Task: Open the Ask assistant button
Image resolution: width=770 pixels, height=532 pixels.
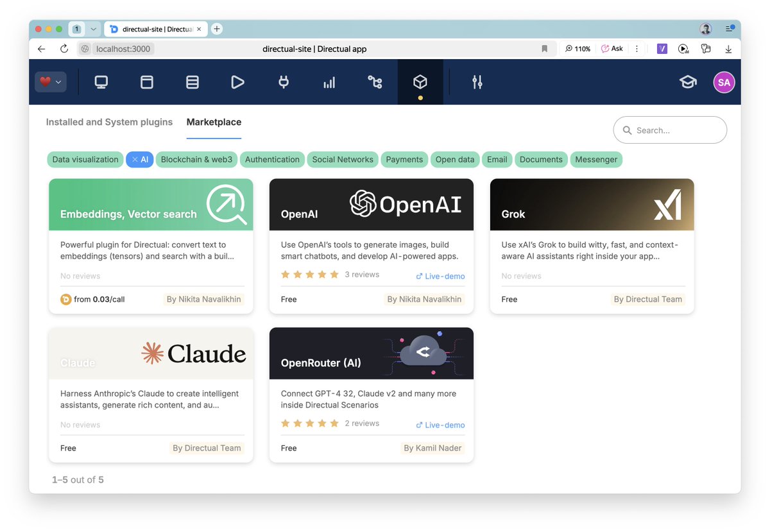Action: (612, 49)
